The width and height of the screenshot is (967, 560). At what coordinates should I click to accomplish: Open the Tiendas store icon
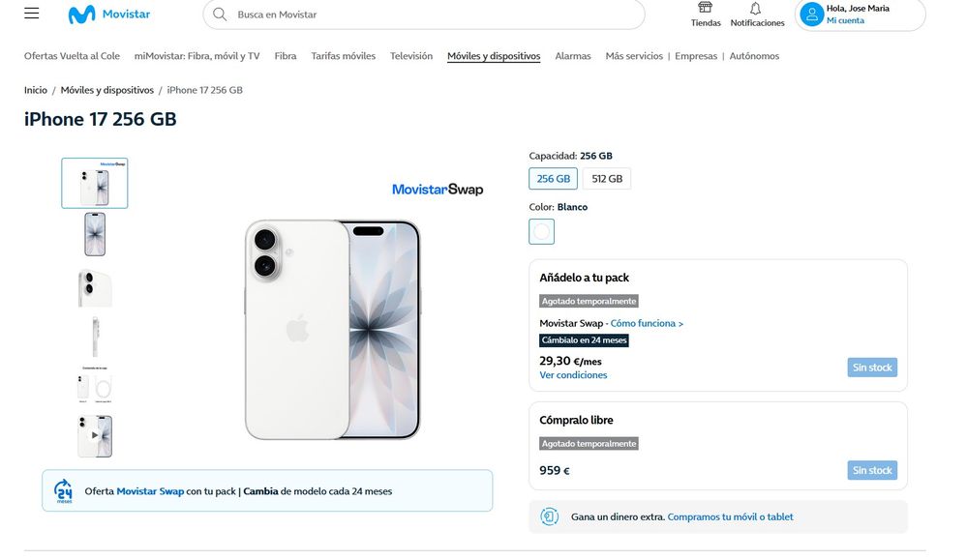coord(705,9)
